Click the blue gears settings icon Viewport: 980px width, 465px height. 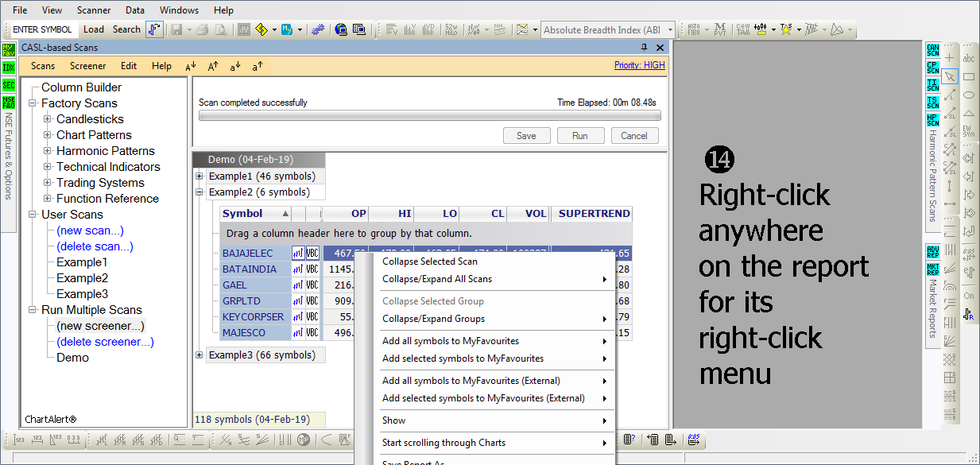(318, 29)
